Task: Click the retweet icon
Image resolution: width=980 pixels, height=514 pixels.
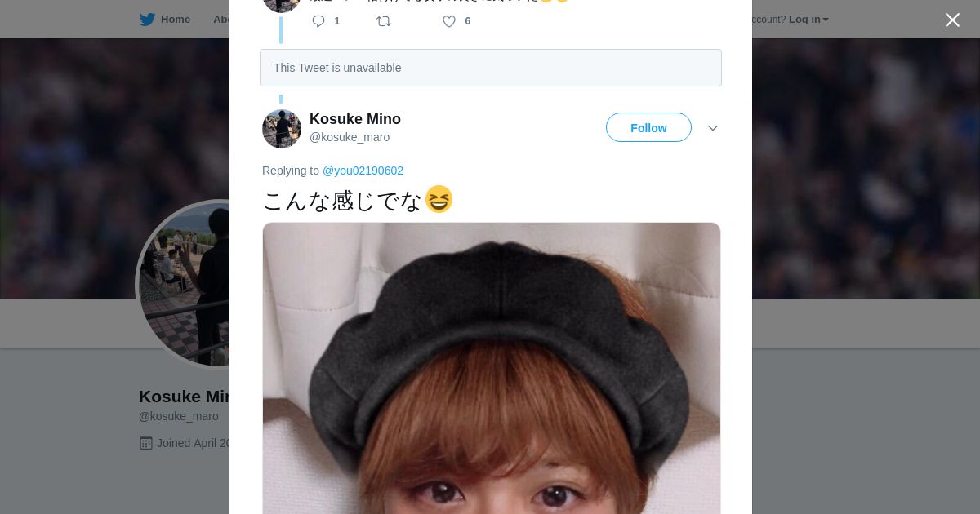Action: (384, 21)
